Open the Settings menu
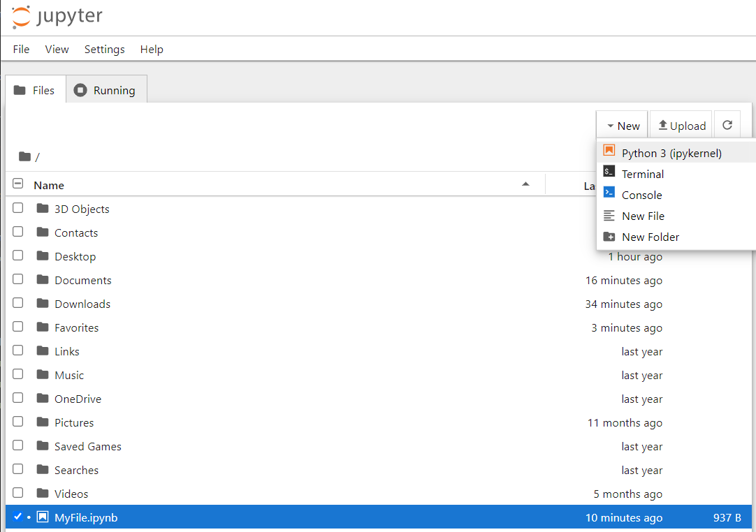The image size is (756, 532). coord(105,49)
